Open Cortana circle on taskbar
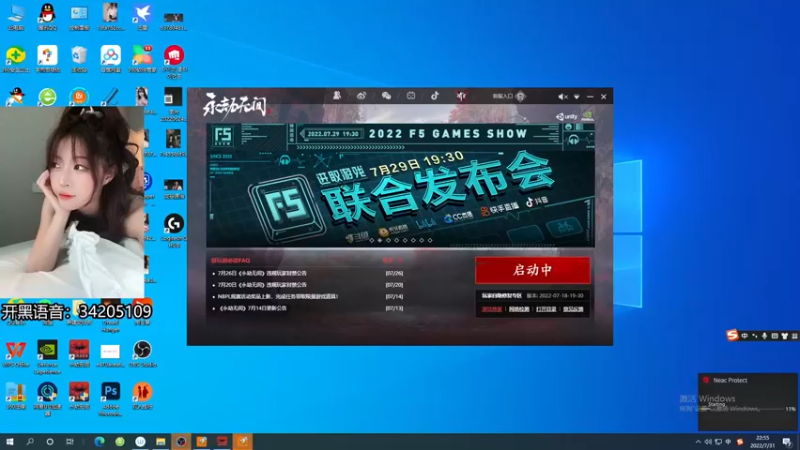The width and height of the screenshot is (800, 450). point(49,441)
